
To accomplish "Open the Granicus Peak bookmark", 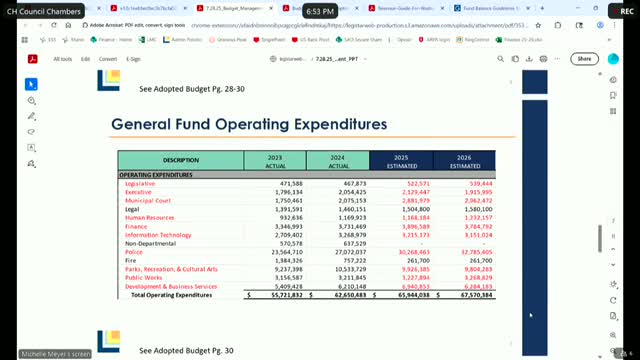I will coord(228,40).
